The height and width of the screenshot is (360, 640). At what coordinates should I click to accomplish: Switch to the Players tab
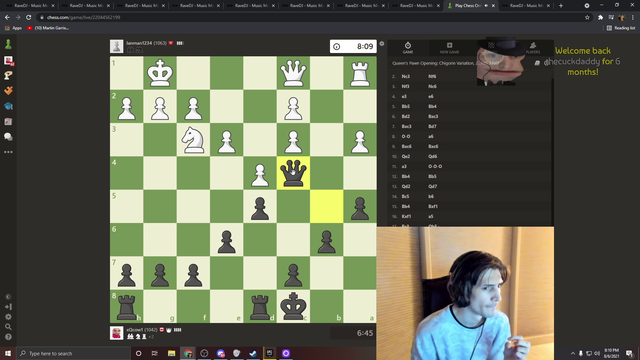tap(533, 48)
